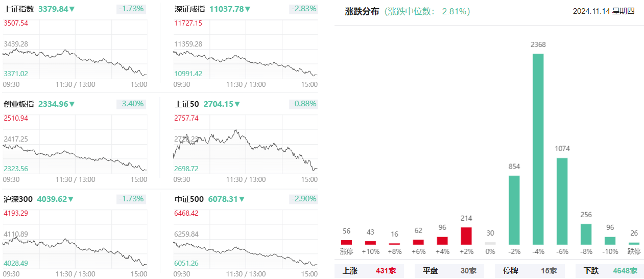Select the -3.40% change badge for 创业板指
This screenshot has width=644, height=279.
coord(131,104)
